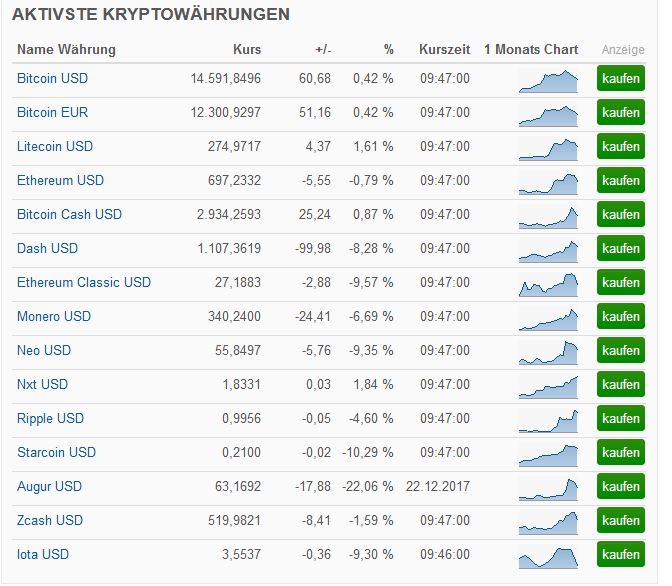The width and height of the screenshot is (672, 586).
Task: Click the Ethereum USD name link
Action: tap(60, 180)
